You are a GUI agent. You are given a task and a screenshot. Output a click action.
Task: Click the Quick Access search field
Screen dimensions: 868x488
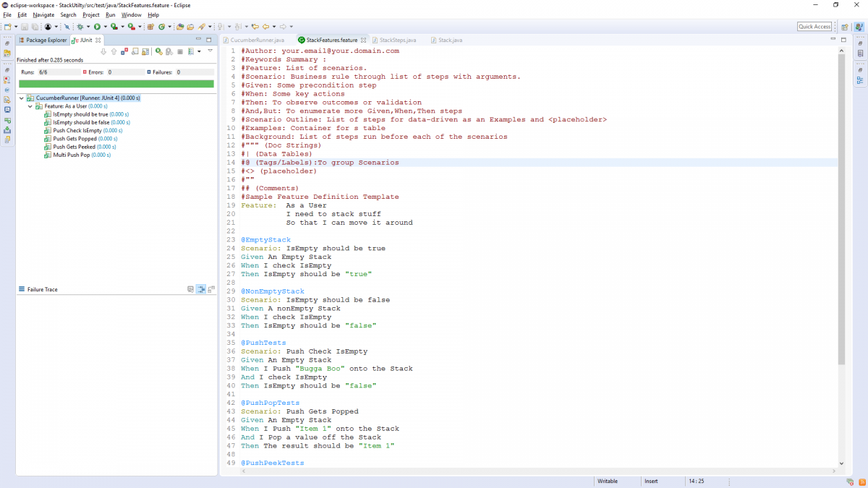click(x=814, y=26)
